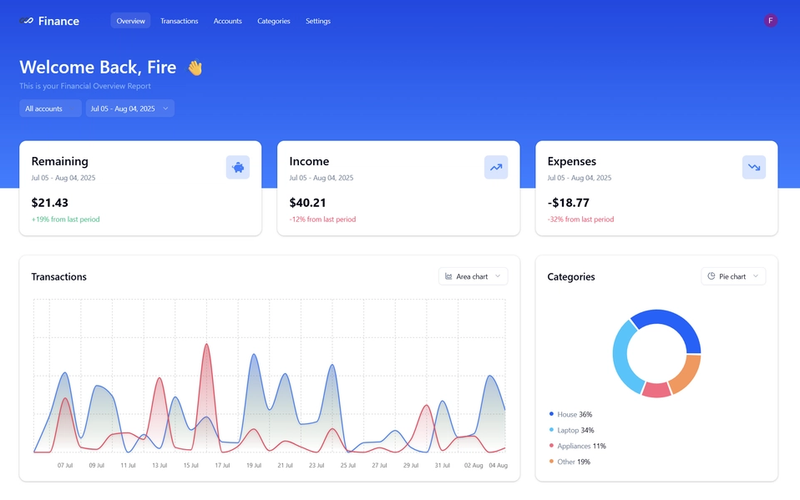Image resolution: width=800 pixels, height=500 pixels.
Task: Open the All accounts filter dropdown
Action: click(x=51, y=108)
